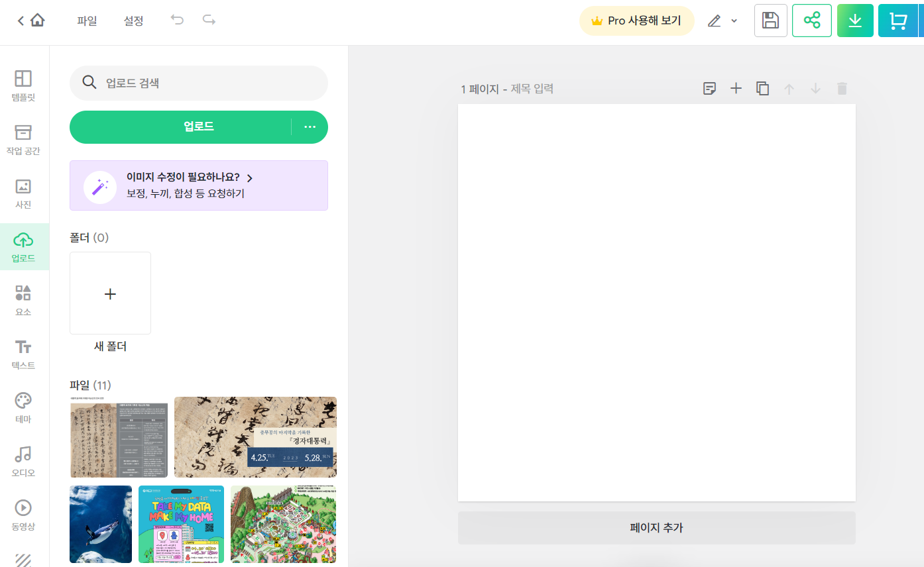Open sharing options via the share icon
The image size is (924, 567).
pos(812,21)
